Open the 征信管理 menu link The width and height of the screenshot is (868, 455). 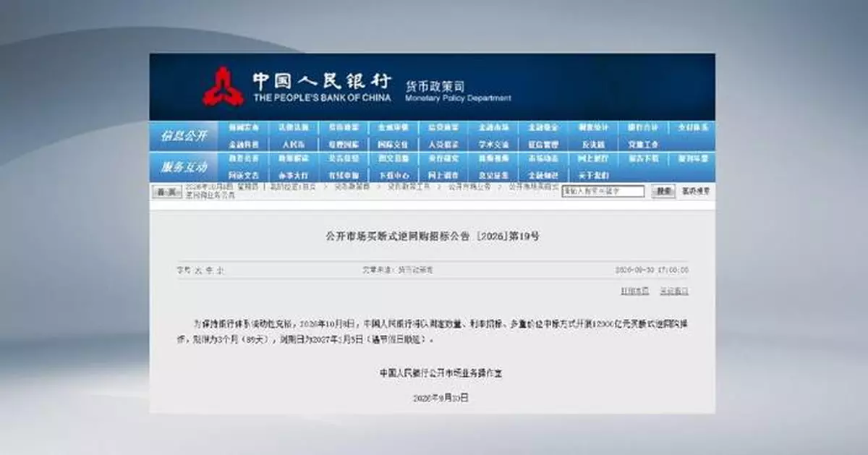543,144
